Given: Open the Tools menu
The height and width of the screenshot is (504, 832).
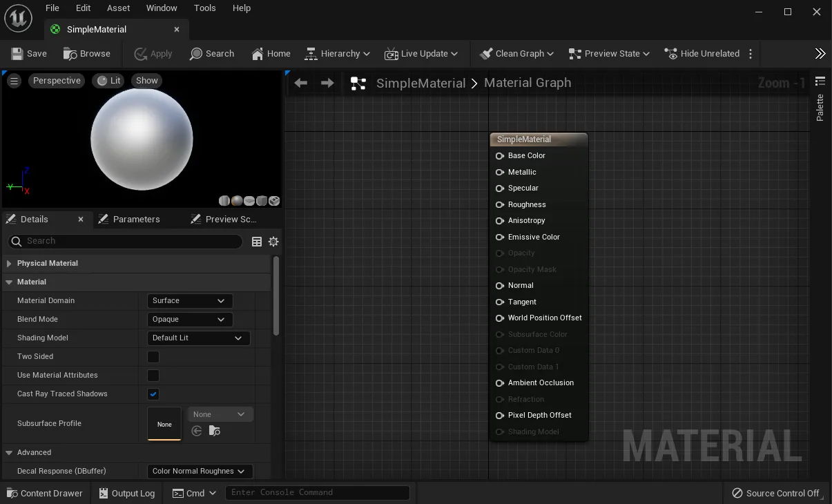Looking at the screenshot, I should tap(205, 8).
